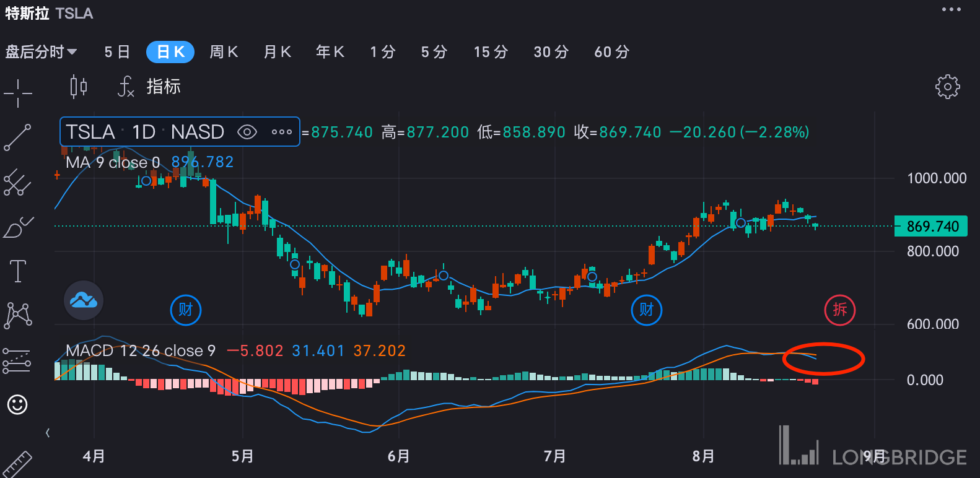Click the 高=877.200 high value
980x478 pixels.
[425, 132]
